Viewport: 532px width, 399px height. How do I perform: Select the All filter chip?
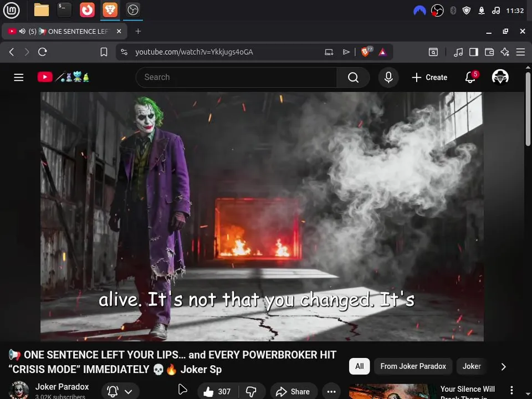359,366
